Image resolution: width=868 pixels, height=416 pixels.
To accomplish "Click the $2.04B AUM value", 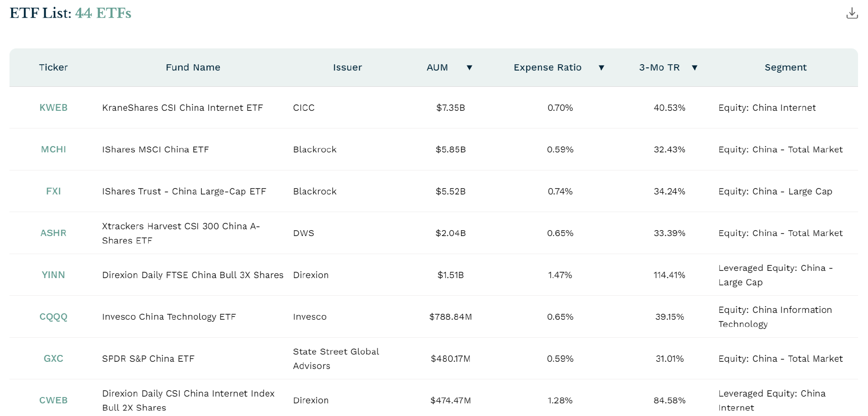I will click(x=450, y=233).
